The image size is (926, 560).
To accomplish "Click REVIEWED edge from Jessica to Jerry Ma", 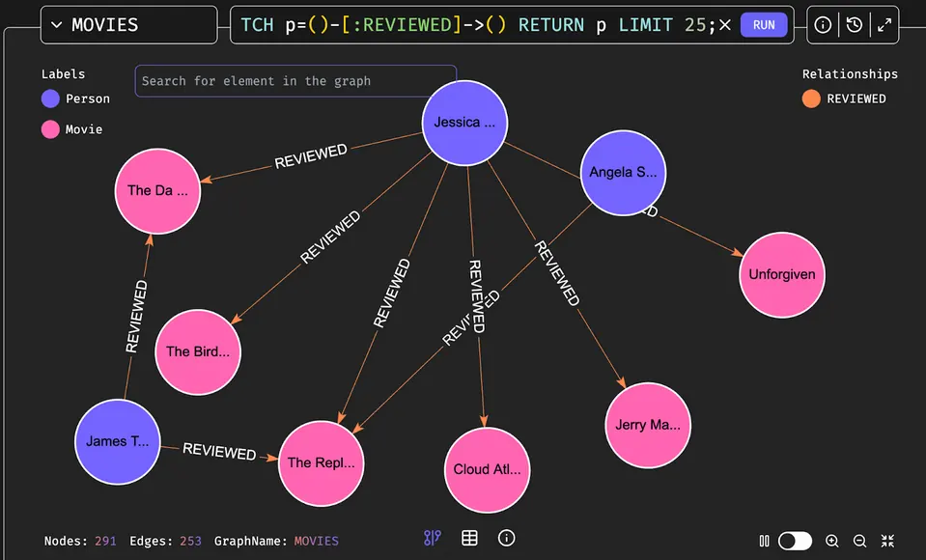I will 557,273.
